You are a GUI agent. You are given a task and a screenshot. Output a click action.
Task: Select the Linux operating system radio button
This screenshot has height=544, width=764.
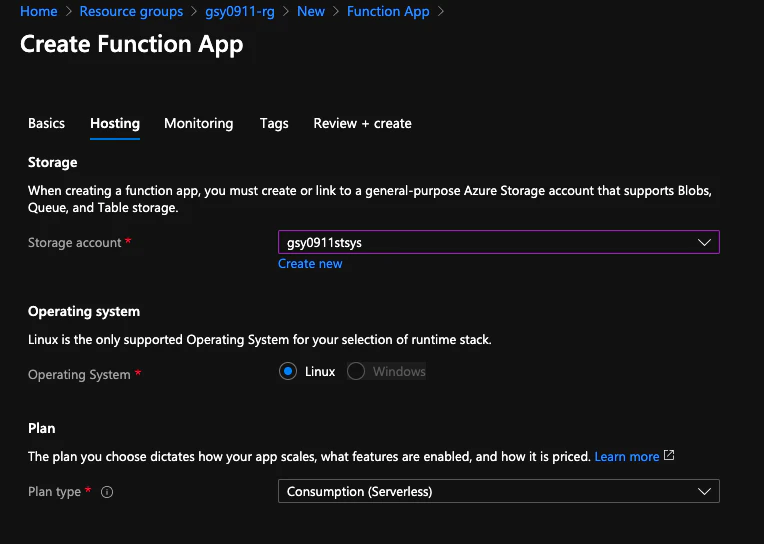pos(288,371)
